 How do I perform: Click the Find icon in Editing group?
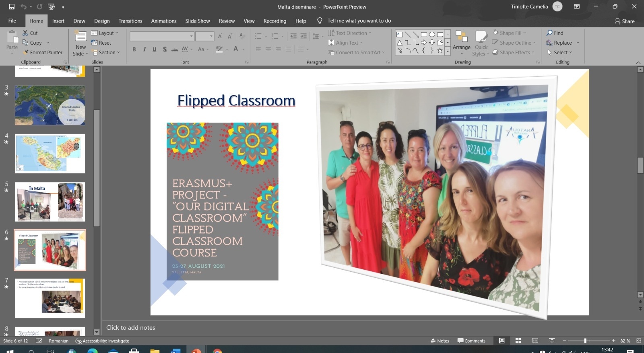[555, 33]
